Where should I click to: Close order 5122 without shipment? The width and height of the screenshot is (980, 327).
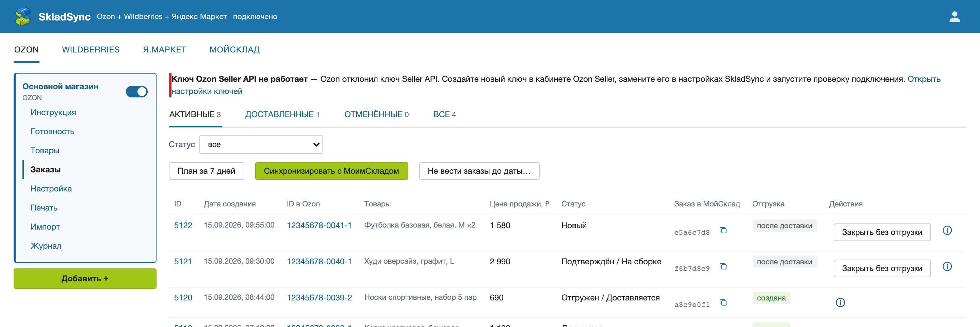point(882,232)
